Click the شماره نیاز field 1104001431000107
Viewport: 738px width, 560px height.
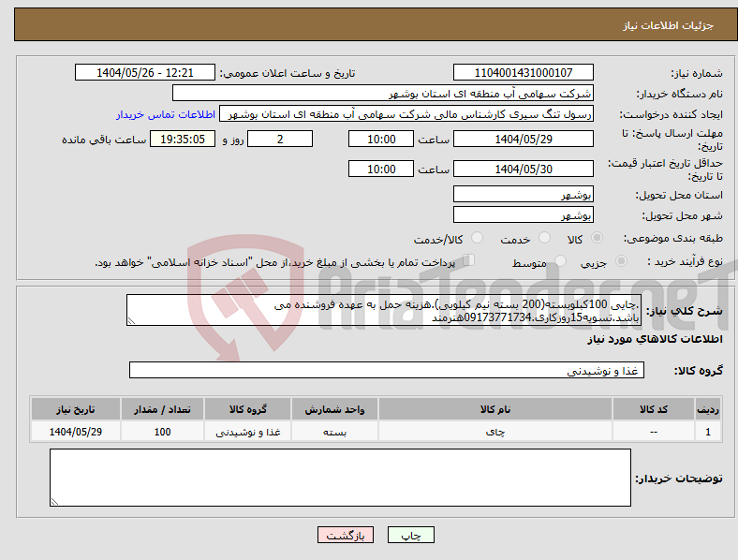point(523,72)
